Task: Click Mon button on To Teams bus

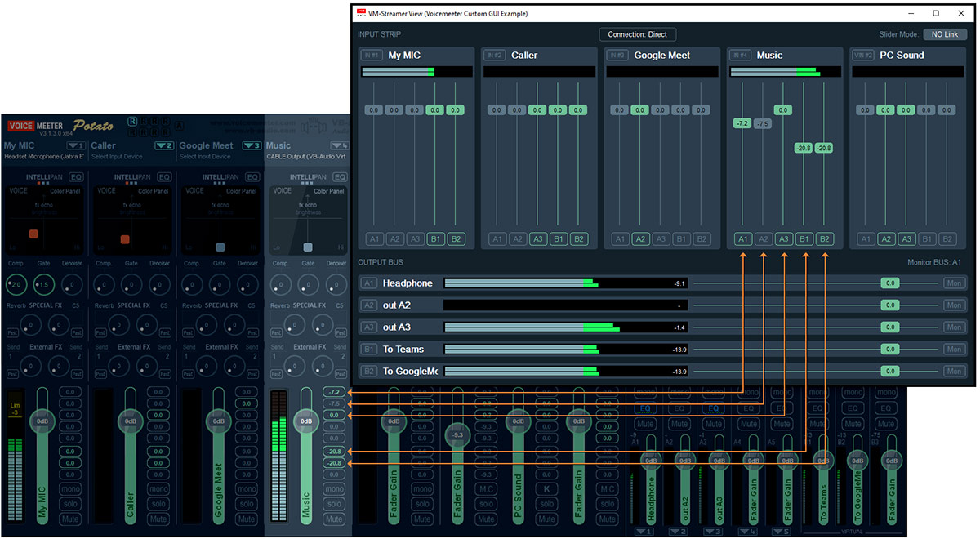Action: click(954, 350)
